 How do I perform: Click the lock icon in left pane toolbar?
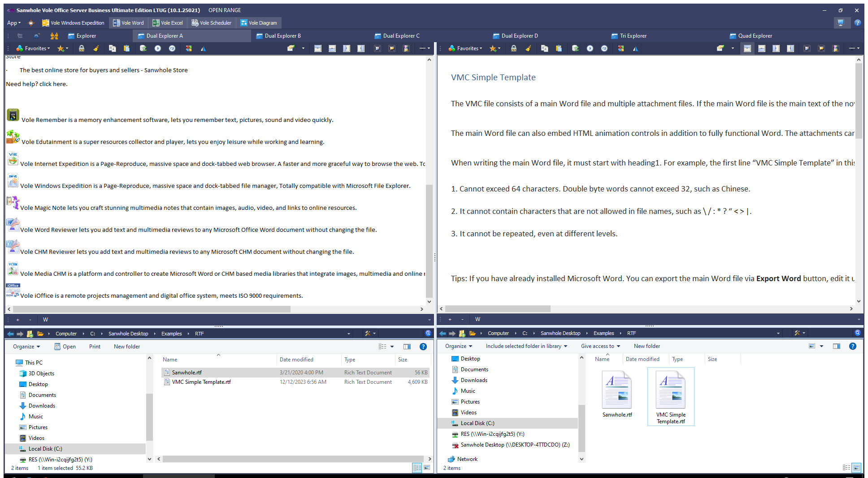click(82, 48)
